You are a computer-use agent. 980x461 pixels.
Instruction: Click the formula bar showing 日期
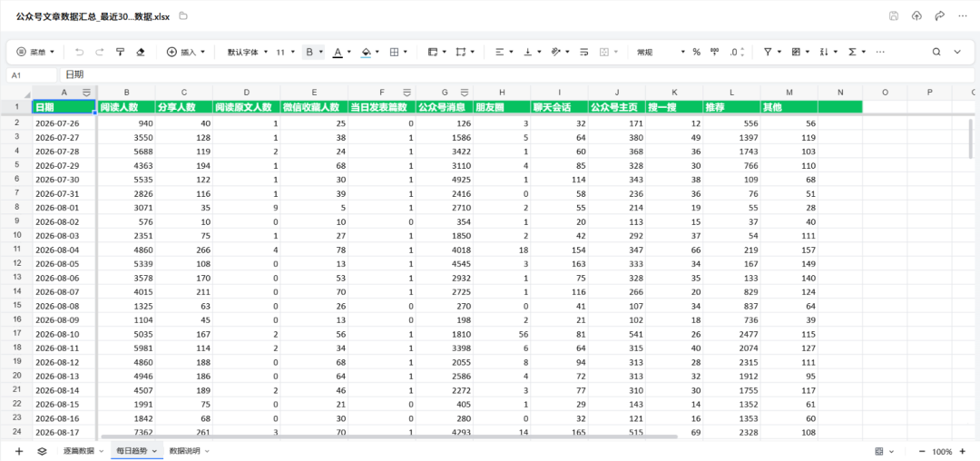tap(517, 75)
